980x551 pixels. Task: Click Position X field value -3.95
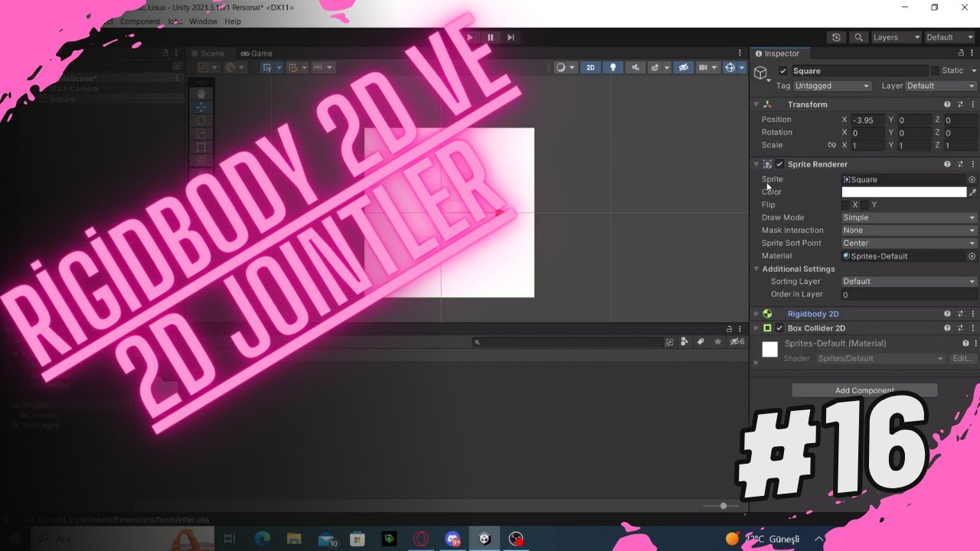[867, 120]
